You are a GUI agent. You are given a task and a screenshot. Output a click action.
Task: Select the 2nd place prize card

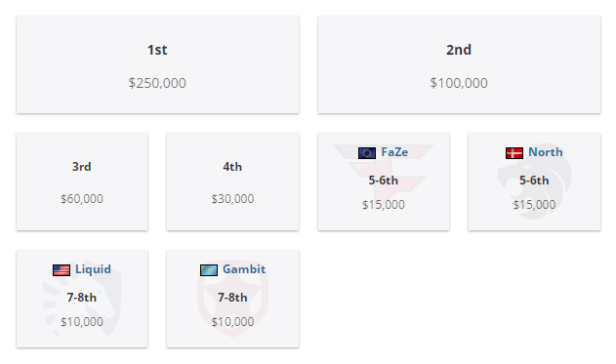[x=459, y=64]
